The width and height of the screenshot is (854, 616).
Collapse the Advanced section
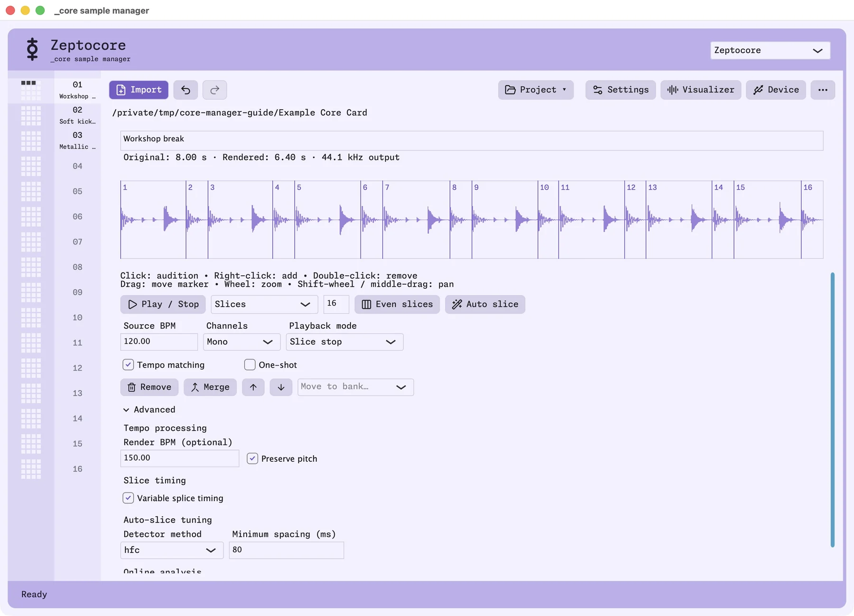point(149,410)
